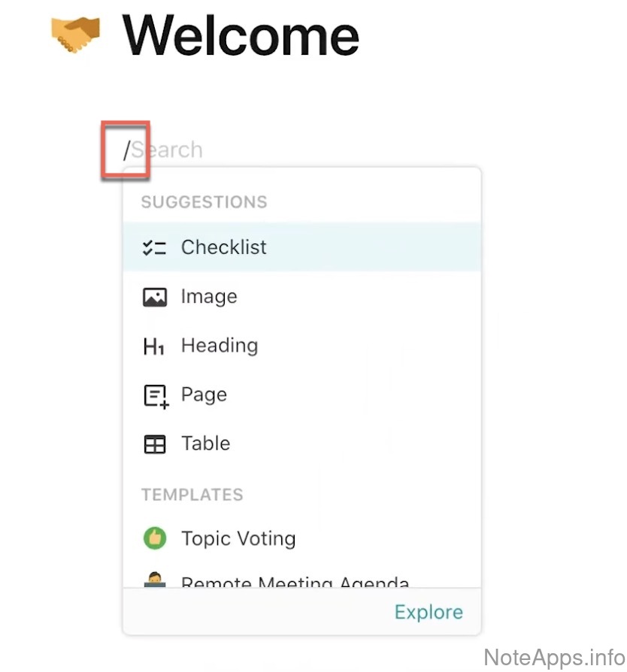
Task: Click the Image picture icon
Action: (154, 297)
